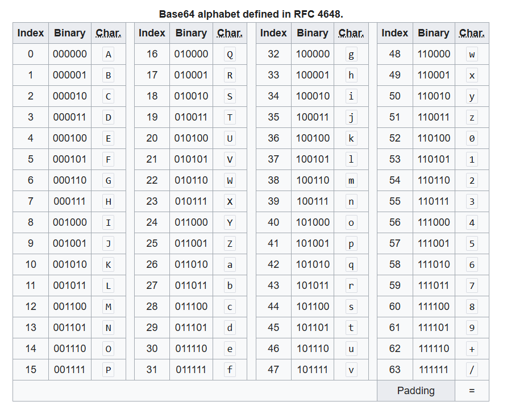532x418 pixels.
Task: Select the "+" character for index 62
Action: coord(472,349)
